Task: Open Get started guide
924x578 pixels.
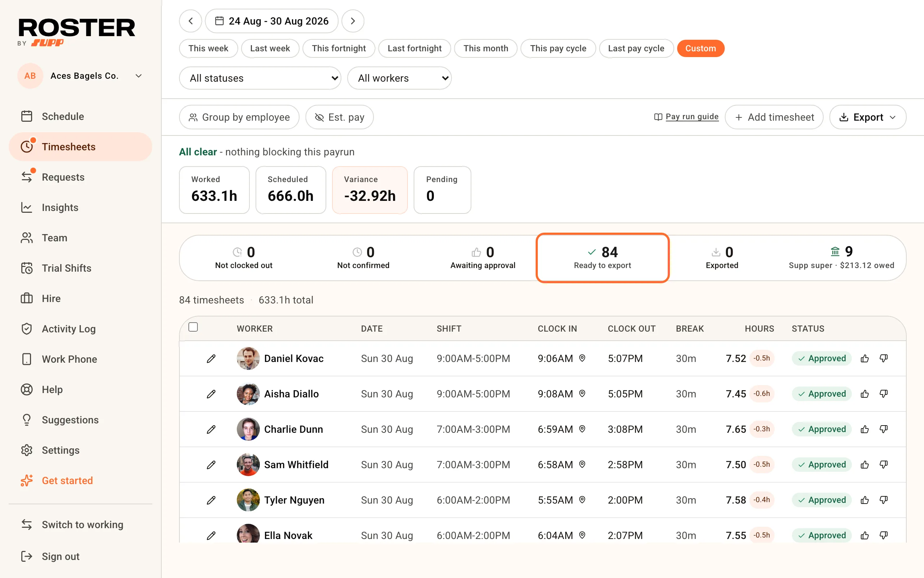Action: (x=80, y=480)
